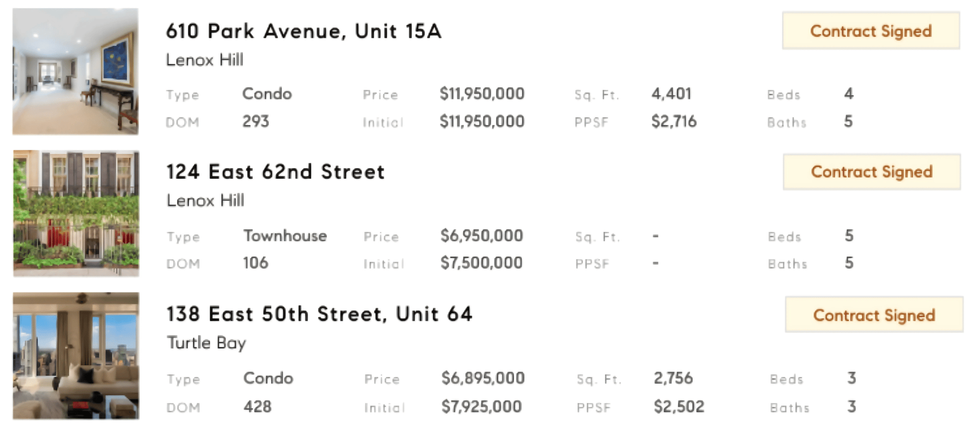Open the 138 East 50th Street, Unit 64 title
The width and height of the screenshot is (980, 429).
click(x=320, y=314)
